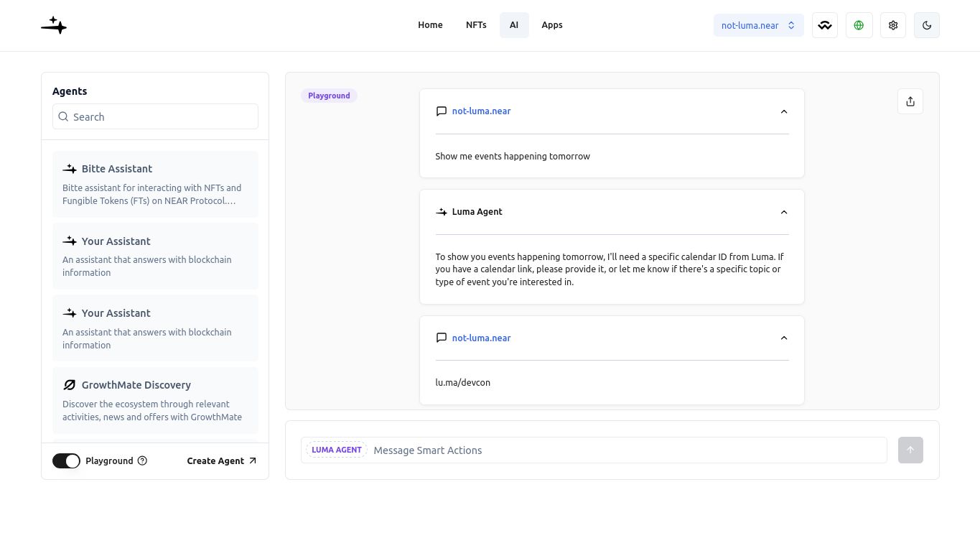Click the chat bubble icon on the lu.ma/devcon message
This screenshot has height=551, width=980.
(442, 338)
